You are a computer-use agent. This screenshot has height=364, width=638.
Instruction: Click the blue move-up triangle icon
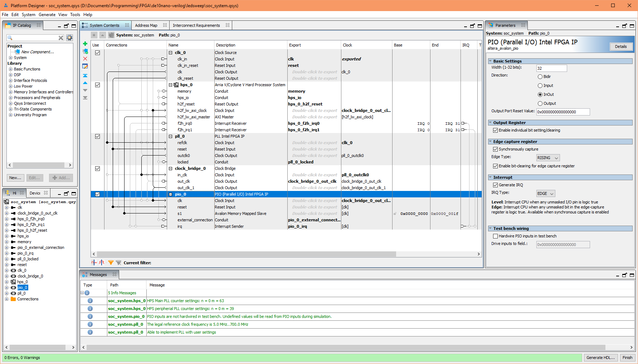tap(85, 83)
